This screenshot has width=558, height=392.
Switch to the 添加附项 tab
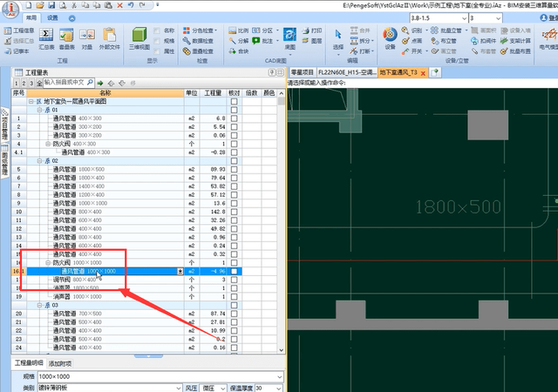click(60, 363)
